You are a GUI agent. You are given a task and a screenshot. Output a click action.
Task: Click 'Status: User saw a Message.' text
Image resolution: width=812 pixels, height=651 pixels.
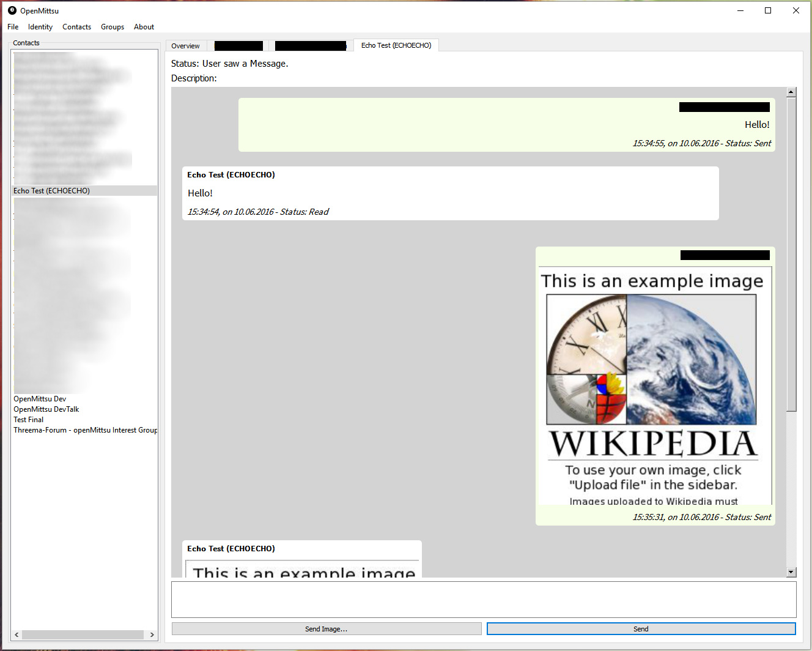click(229, 64)
